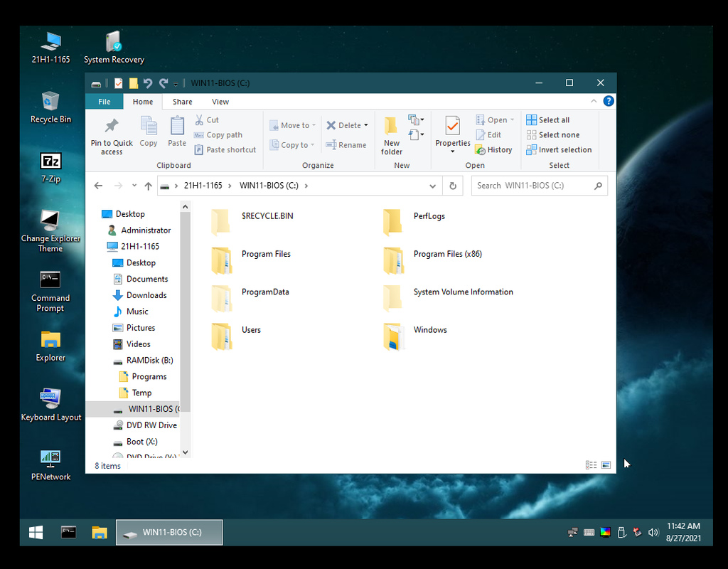The height and width of the screenshot is (569, 728).
Task: Click the Cut scissors command
Action: click(x=206, y=119)
